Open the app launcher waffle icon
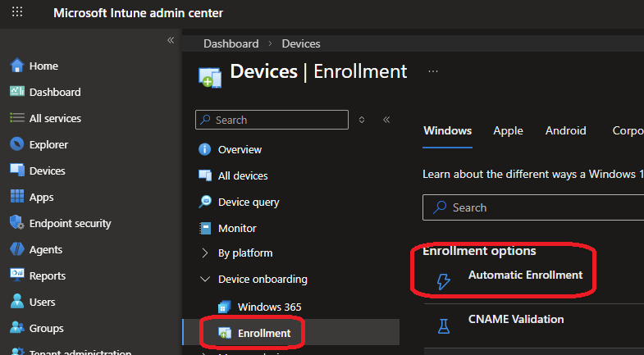The width and height of the screenshot is (644, 355). 17,13
